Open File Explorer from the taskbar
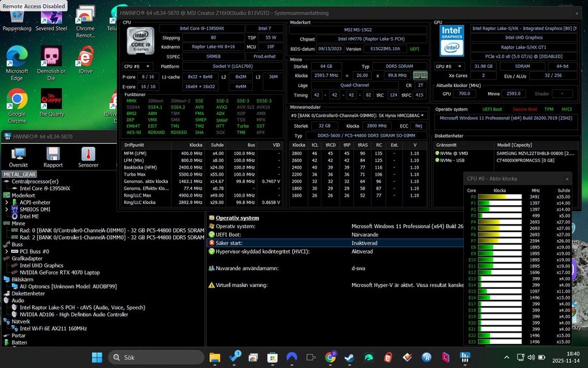Viewport: 588px width, 368px height. point(216,357)
